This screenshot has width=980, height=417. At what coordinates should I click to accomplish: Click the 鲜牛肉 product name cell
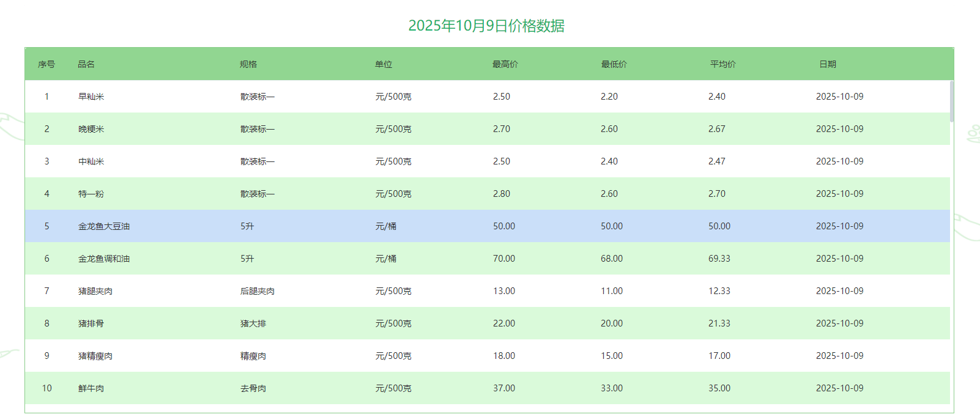tap(91, 388)
